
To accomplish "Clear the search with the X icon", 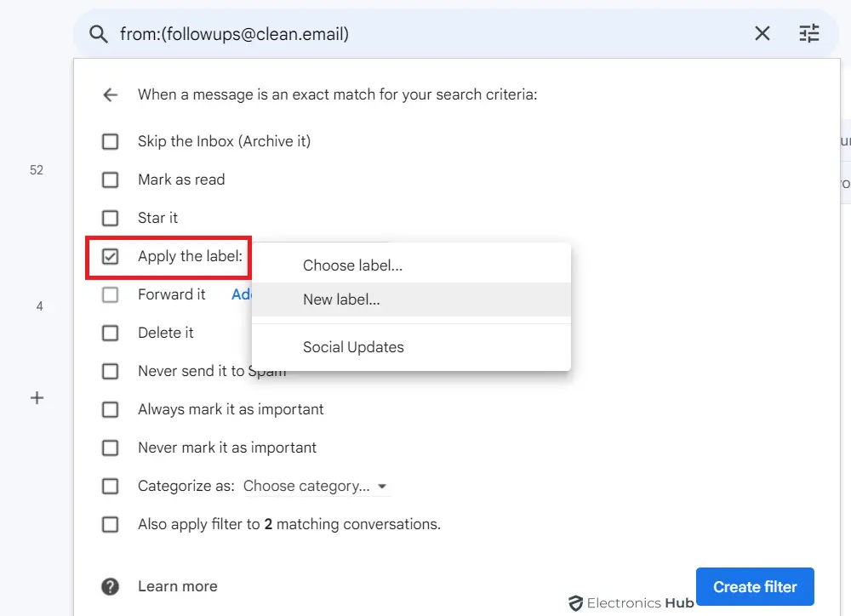I will [x=762, y=34].
